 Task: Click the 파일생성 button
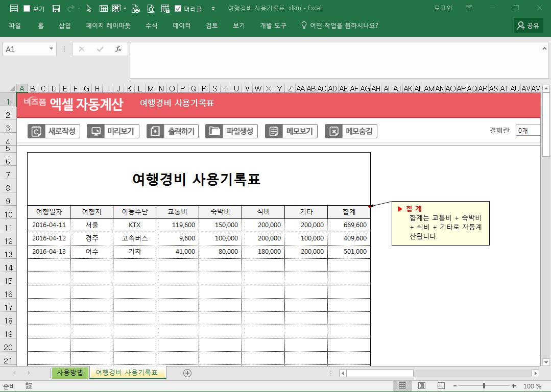[231, 131]
